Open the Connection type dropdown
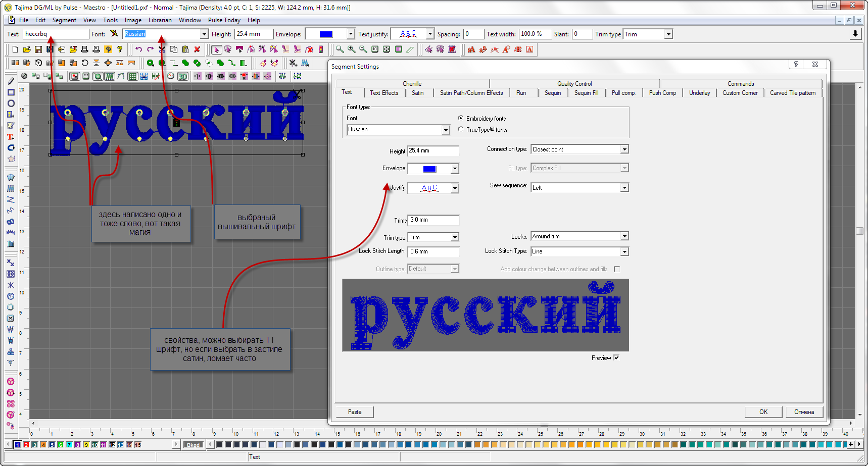 pyautogui.click(x=624, y=149)
